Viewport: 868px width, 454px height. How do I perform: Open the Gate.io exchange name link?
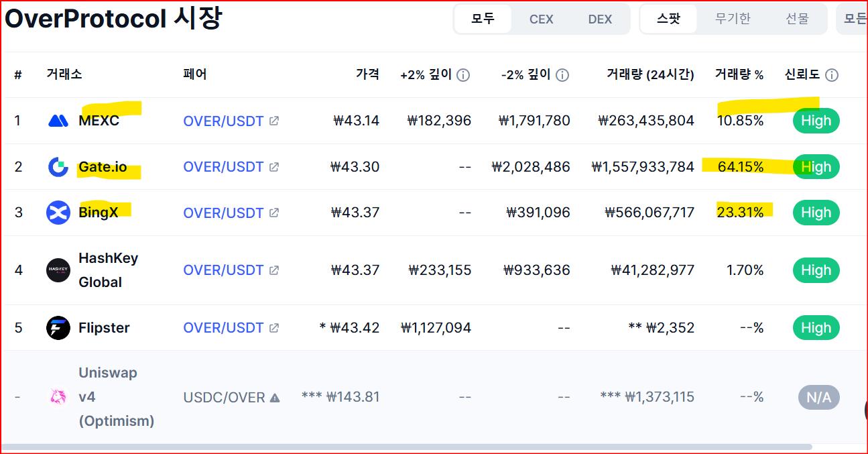point(103,166)
